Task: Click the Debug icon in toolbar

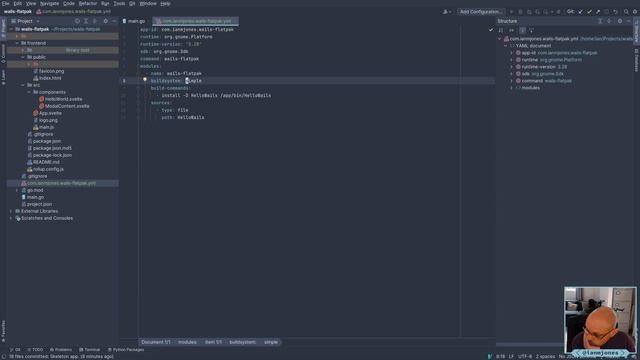Action: tap(520, 12)
